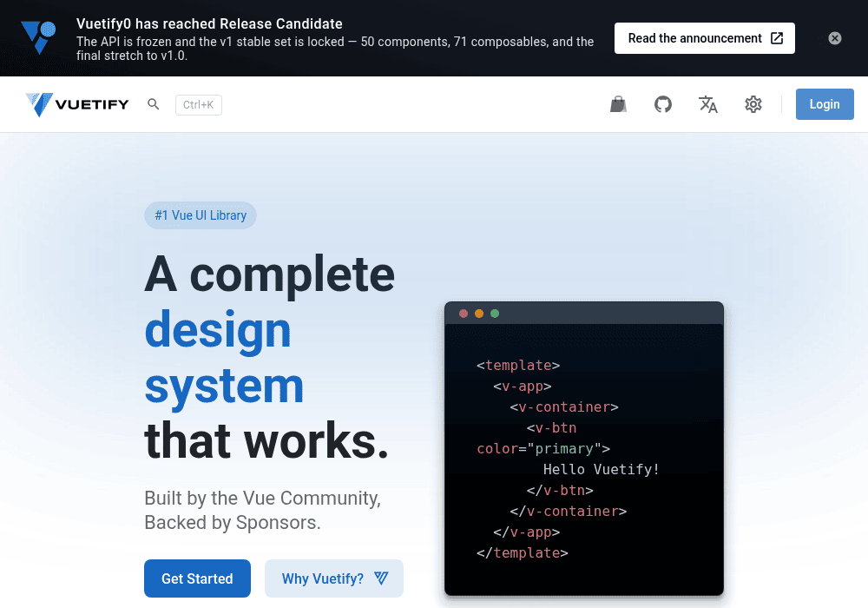Image resolution: width=868 pixels, height=608 pixels.
Task: Click the orange dot in code window
Action: [479, 314]
